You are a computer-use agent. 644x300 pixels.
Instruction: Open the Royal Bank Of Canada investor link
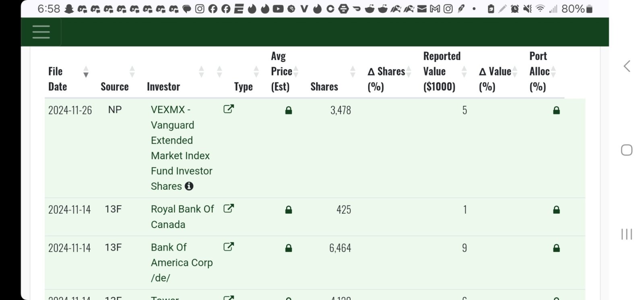pos(182,217)
